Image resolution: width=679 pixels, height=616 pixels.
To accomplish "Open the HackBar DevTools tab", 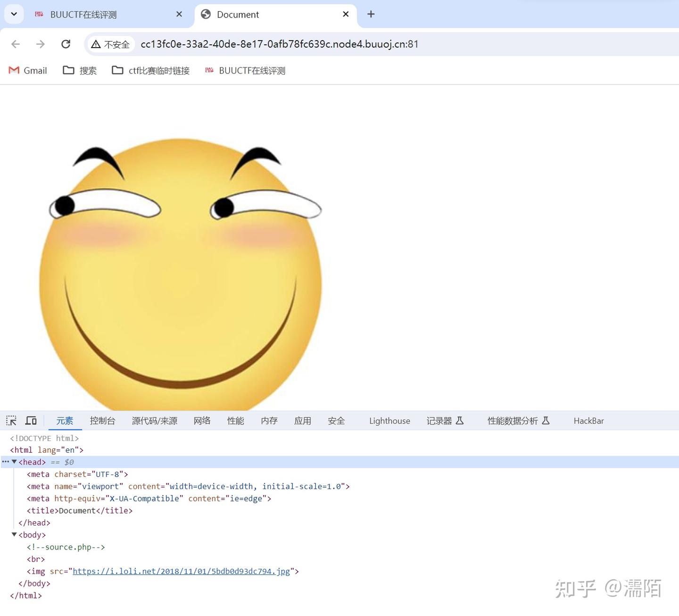I will pyautogui.click(x=588, y=421).
